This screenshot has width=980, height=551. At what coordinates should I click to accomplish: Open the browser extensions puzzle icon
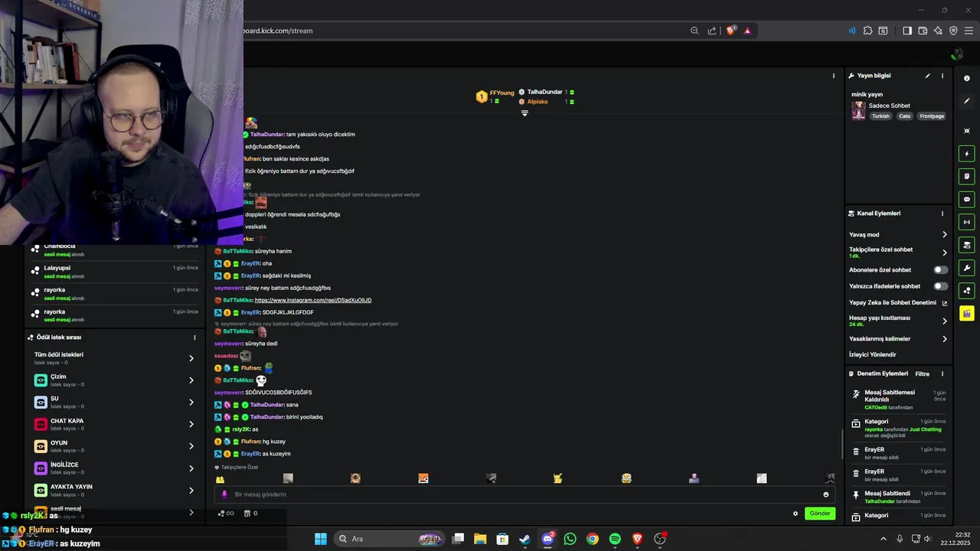click(x=867, y=31)
